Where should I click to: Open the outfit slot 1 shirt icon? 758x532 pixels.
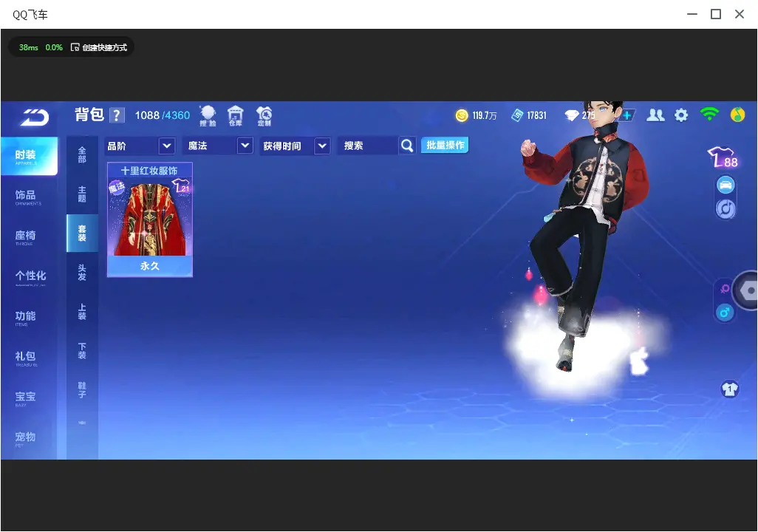point(730,389)
